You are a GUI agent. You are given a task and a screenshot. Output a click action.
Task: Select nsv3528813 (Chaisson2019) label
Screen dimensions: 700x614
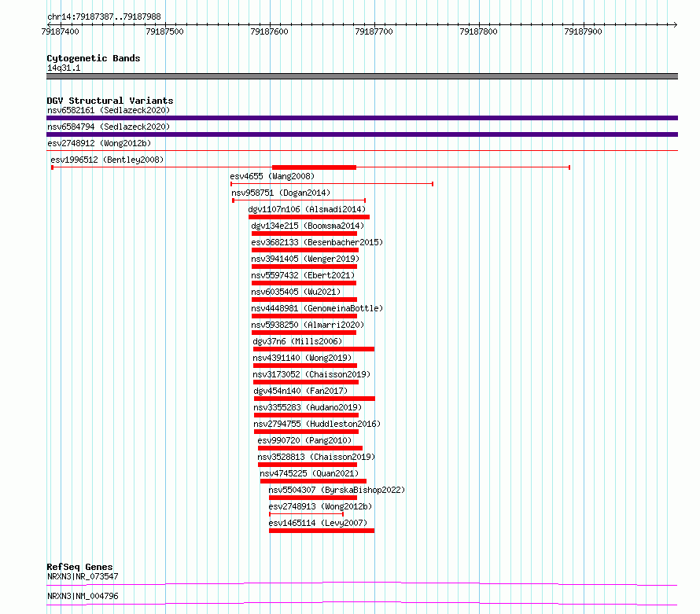point(316,457)
